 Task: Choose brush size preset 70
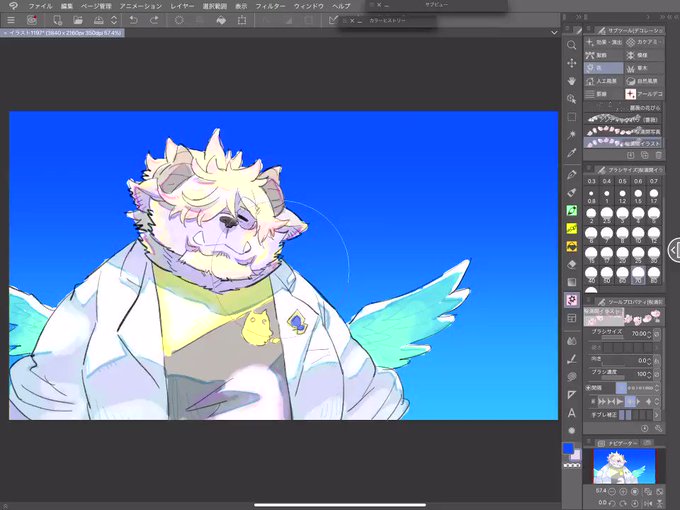pyautogui.click(x=638, y=275)
